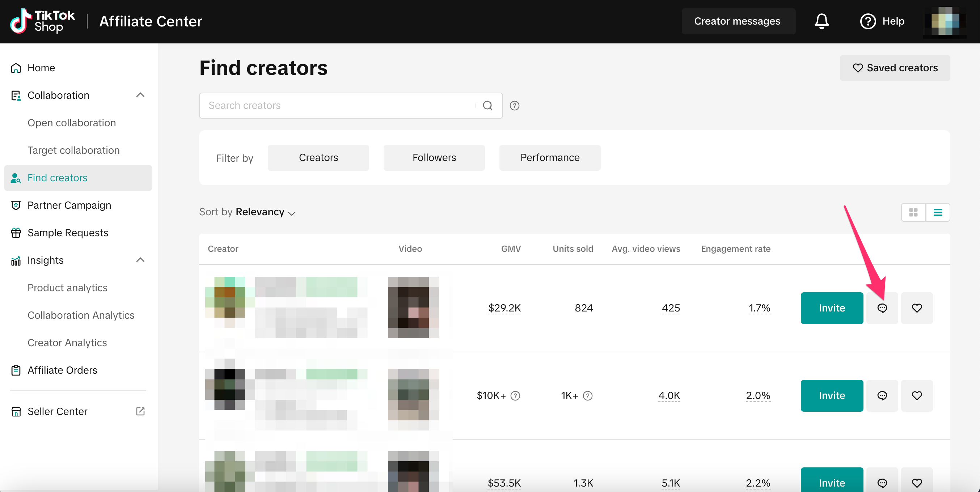Click the search magnifier icon
The width and height of the screenshot is (980, 492).
tap(487, 106)
